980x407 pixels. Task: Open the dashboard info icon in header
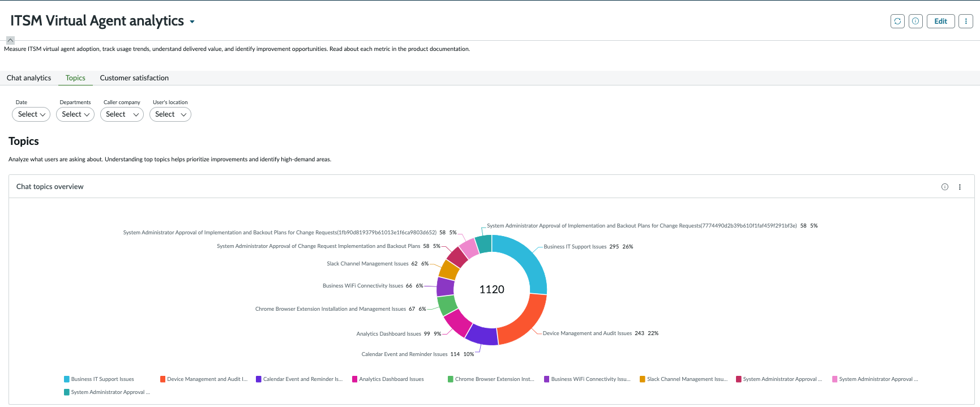[x=915, y=21]
